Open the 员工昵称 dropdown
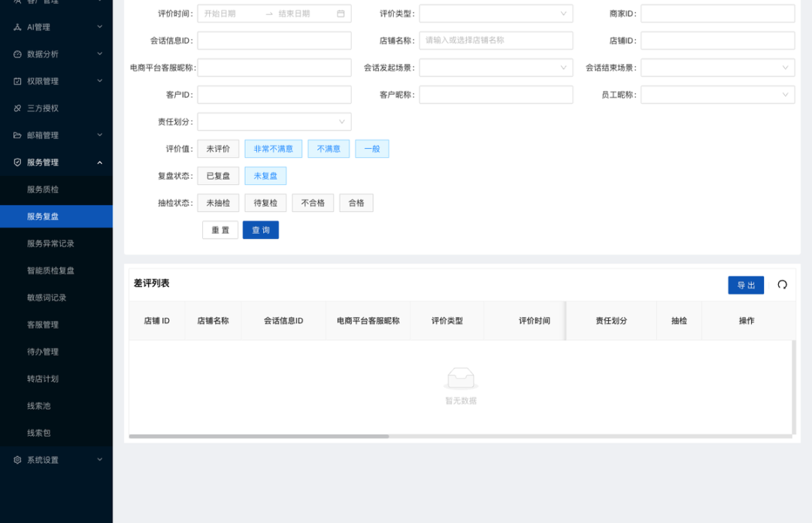This screenshot has width=812, height=523. [x=718, y=95]
